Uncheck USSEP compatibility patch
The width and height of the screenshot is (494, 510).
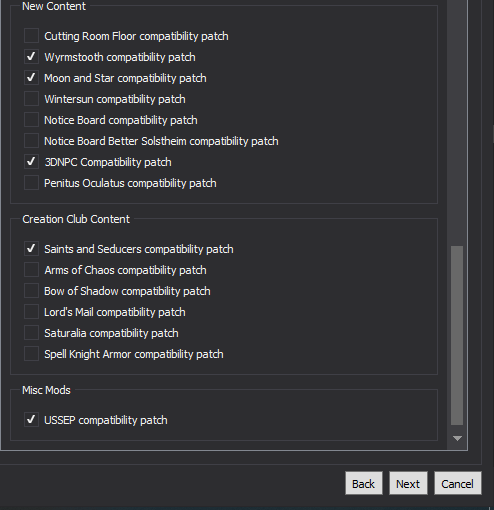click(31, 420)
